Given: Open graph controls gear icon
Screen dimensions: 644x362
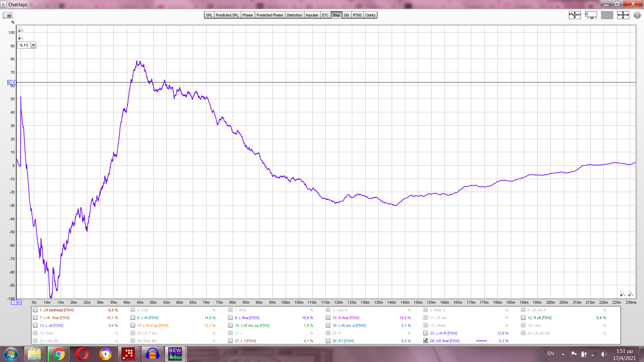Looking at the screenshot, I should 637,15.
